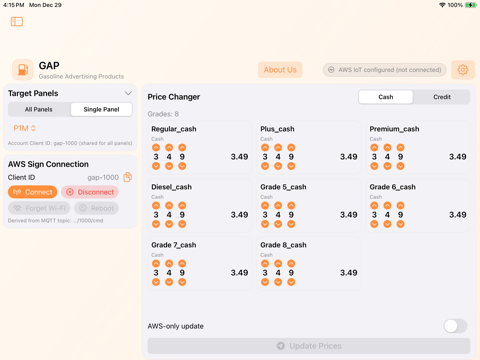The height and width of the screenshot is (360, 480).
Task: Decrease Regular_cash first digit
Action: click(x=156, y=166)
